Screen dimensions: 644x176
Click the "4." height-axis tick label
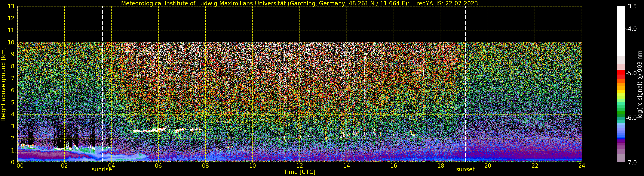point(13,114)
